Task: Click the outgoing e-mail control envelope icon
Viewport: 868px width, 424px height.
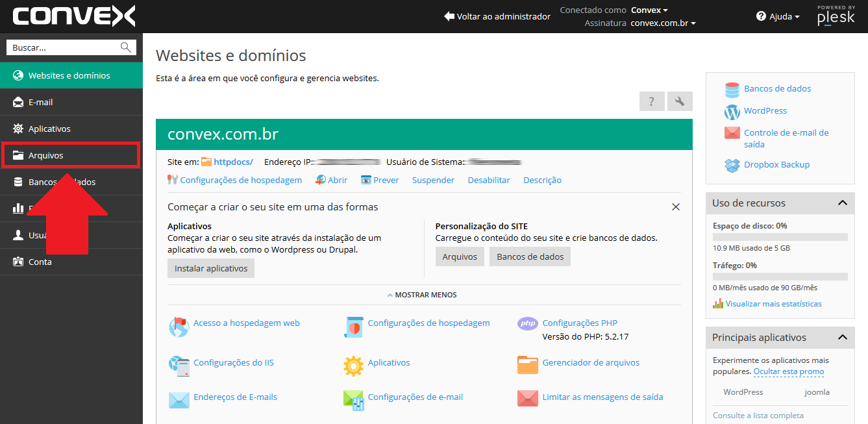Action: coord(732,133)
